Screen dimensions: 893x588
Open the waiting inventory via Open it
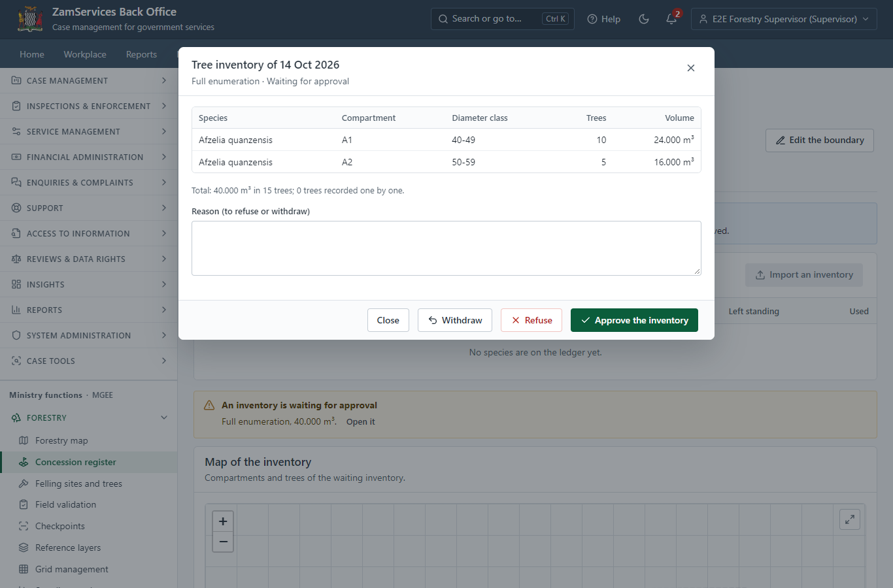pos(361,422)
